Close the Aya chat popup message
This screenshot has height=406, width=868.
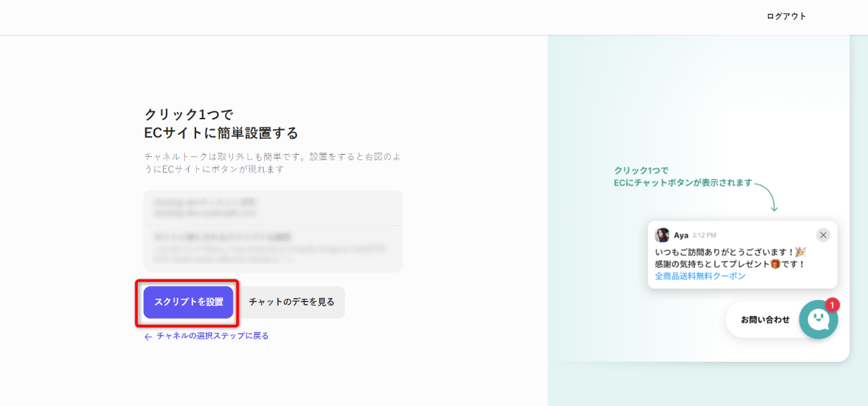(x=823, y=235)
